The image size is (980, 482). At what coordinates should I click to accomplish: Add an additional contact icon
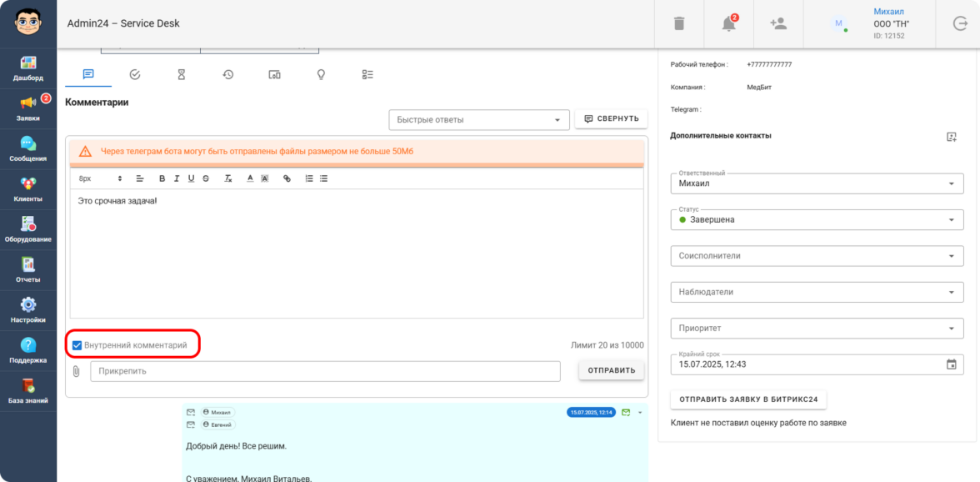[952, 136]
